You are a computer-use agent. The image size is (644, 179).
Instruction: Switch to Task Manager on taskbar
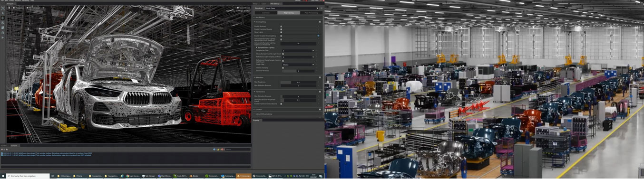pyautogui.click(x=149, y=176)
